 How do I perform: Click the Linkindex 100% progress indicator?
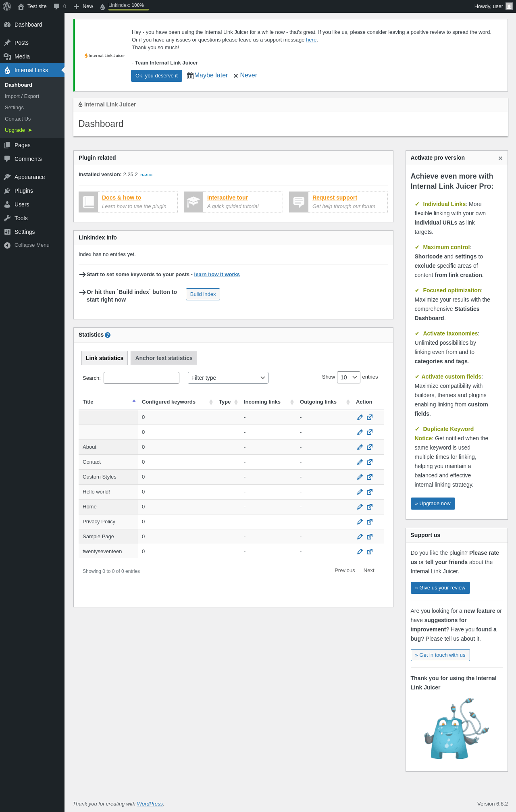[124, 6]
